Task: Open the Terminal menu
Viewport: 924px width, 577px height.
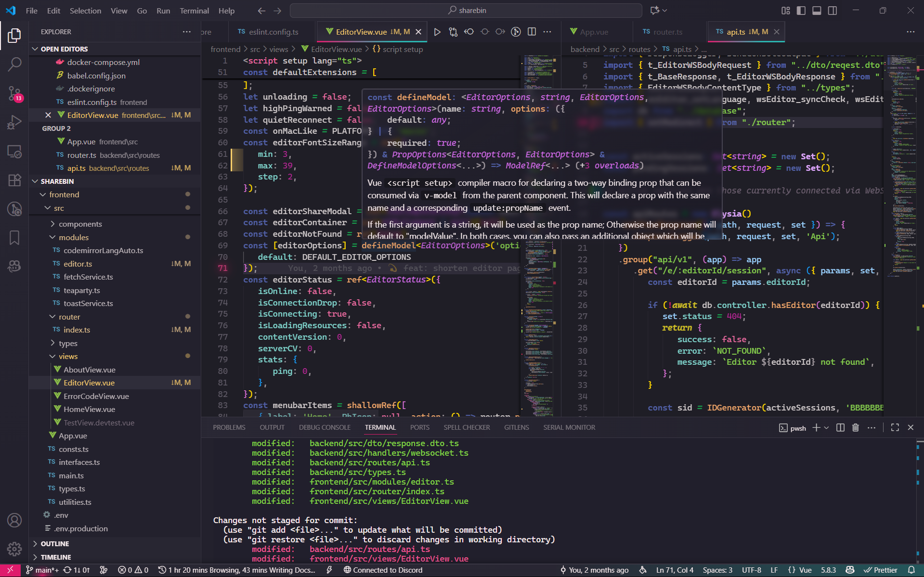Action: (194, 11)
